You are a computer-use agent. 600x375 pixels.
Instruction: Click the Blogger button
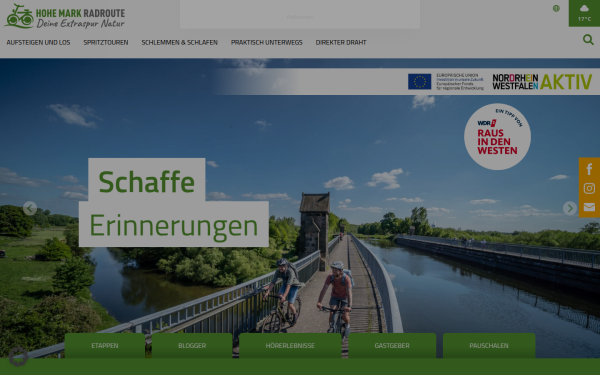tap(192, 346)
